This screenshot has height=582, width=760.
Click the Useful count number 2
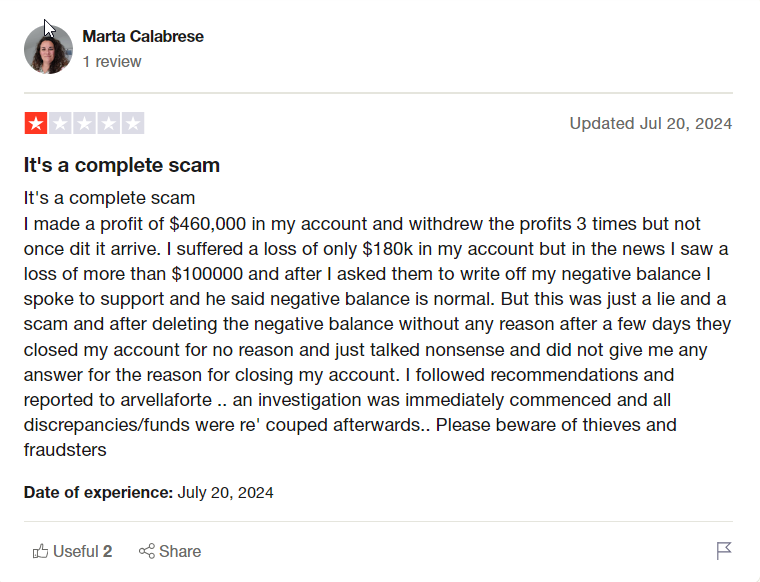pos(108,551)
